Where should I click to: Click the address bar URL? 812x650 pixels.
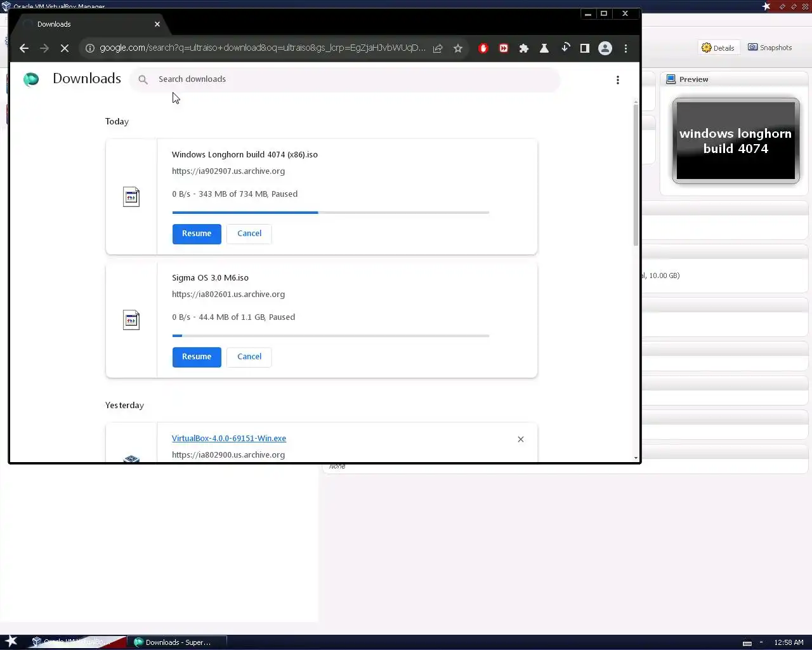(x=263, y=48)
